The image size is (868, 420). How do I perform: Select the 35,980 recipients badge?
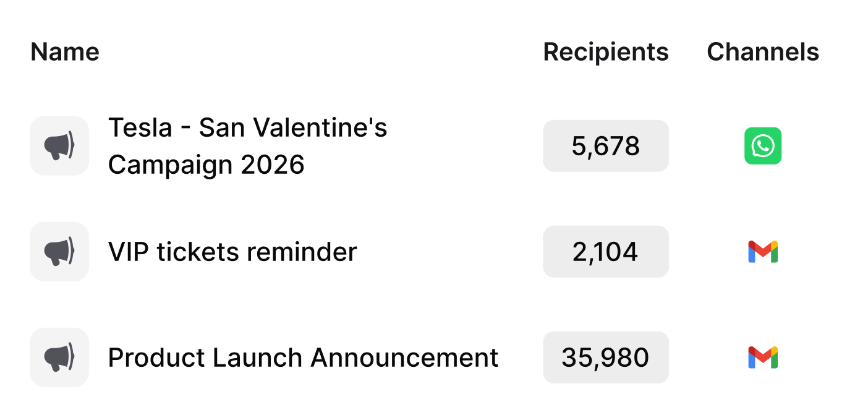pyautogui.click(x=605, y=358)
